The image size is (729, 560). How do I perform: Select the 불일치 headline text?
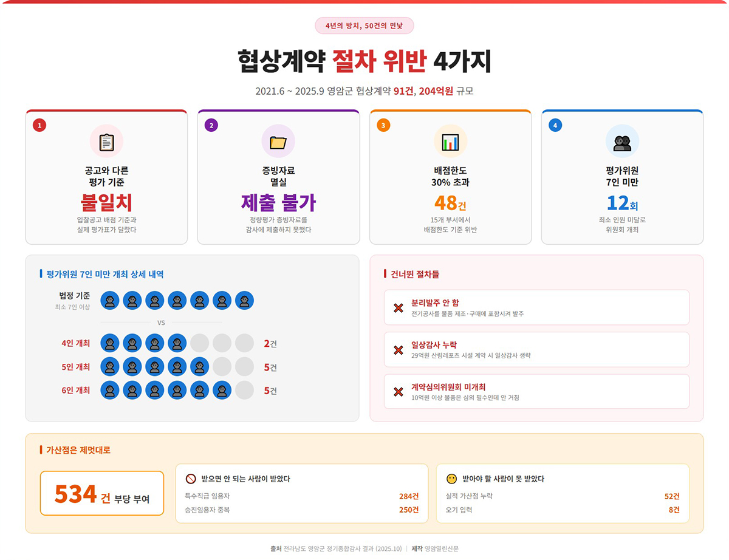pos(106,202)
